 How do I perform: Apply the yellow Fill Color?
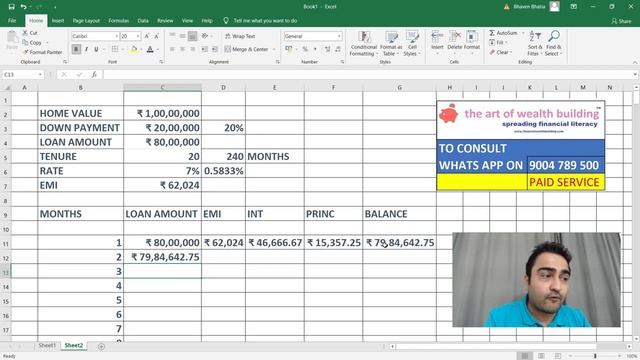click(134, 49)
